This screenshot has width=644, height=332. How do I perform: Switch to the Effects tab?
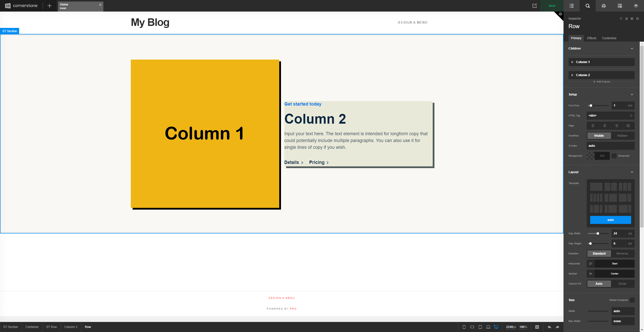(x=592, y=38)
